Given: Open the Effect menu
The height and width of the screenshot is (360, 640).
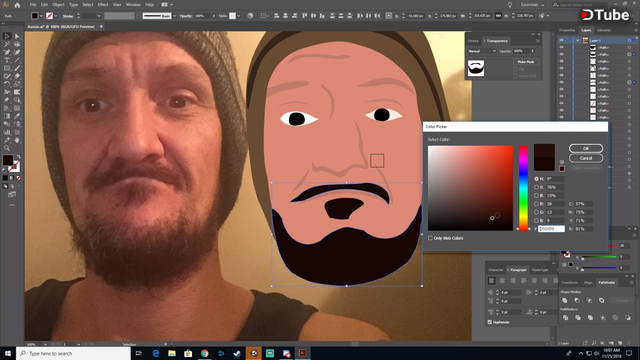Looking at the screenshot, I should click(103, 5).
